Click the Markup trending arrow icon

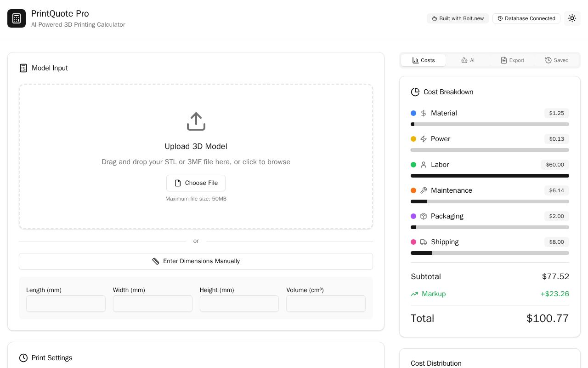[x=414, y=294]
